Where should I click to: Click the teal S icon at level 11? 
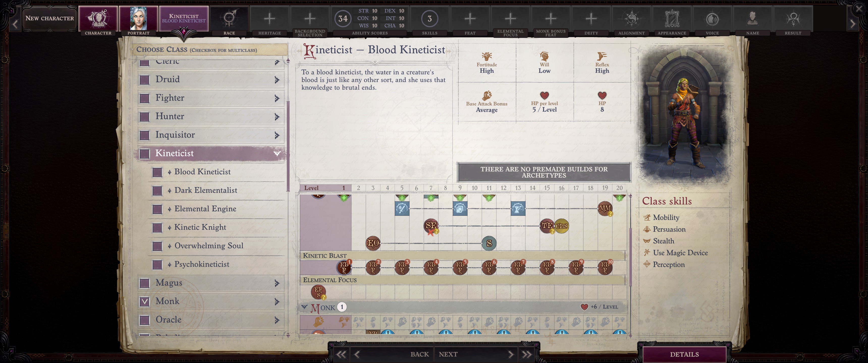489,243
